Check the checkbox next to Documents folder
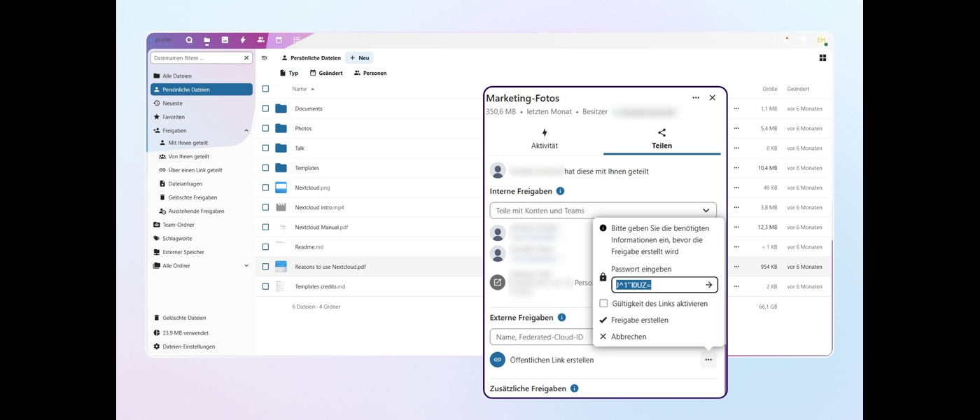 coord(266,108)
